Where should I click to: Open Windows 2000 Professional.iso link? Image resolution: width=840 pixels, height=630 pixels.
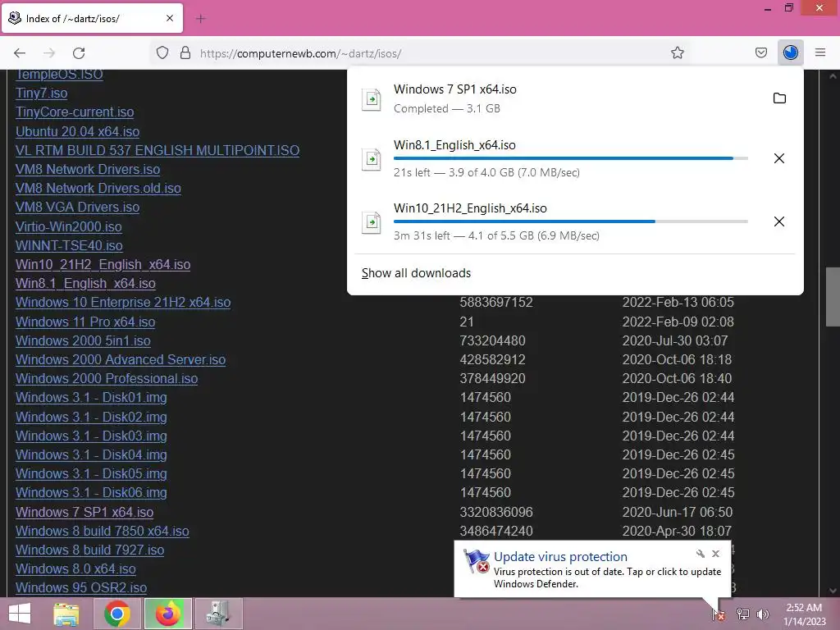[x=107, y=379]
